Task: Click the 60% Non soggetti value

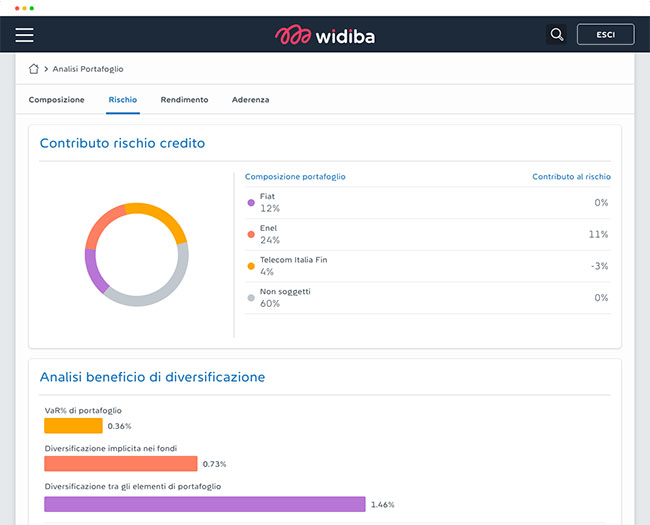Action: [270, 304]
